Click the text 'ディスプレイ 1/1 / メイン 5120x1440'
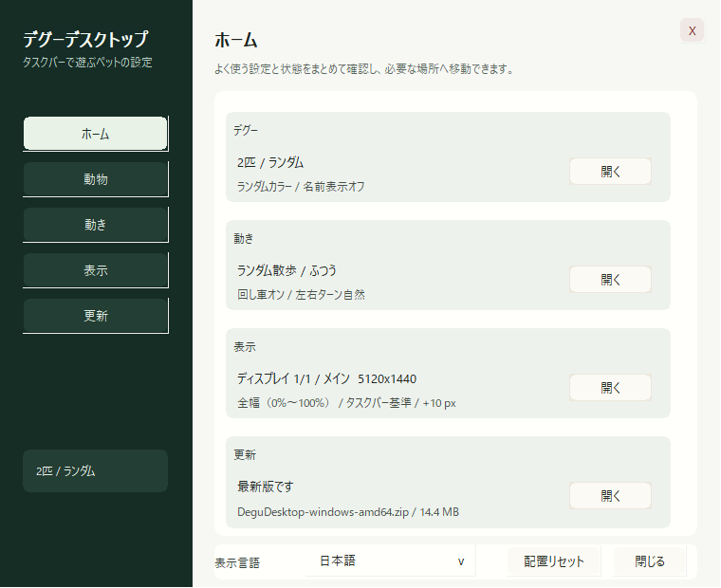 (x=327, y=378)
